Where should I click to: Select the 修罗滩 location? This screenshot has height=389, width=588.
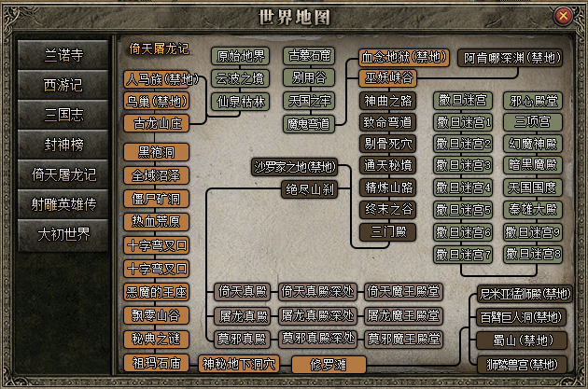tap(329, 365)
